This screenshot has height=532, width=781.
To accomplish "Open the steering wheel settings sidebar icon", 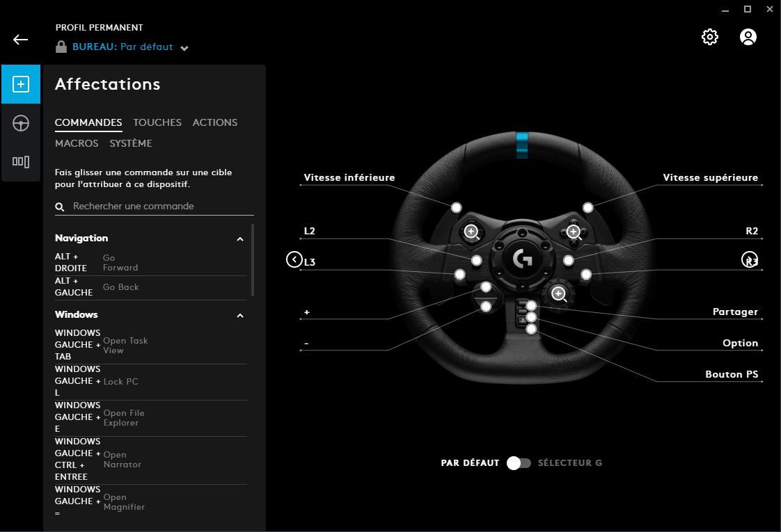I will coord(21,123).
